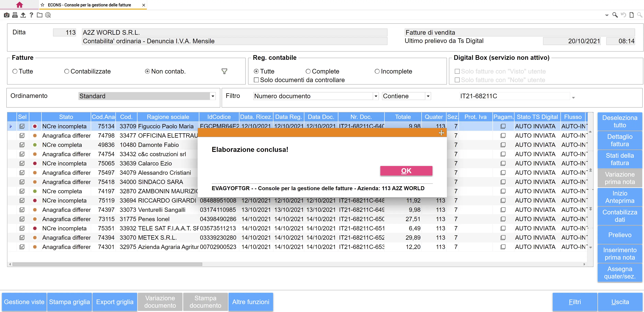Open the Contiene condition dropdown

pos(428,96)
